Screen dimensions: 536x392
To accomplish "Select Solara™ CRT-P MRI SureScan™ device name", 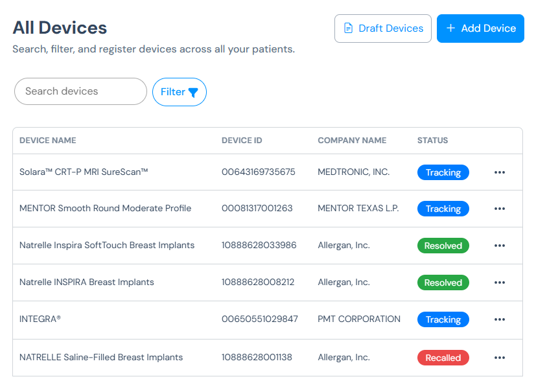I will (84, 172).
